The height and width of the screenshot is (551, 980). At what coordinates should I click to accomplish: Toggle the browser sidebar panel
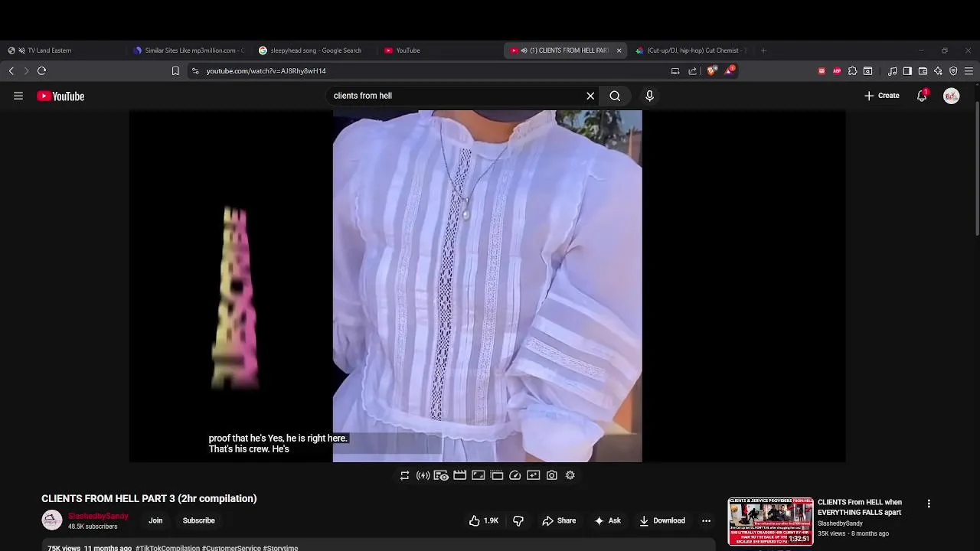(x=907, y=71)
